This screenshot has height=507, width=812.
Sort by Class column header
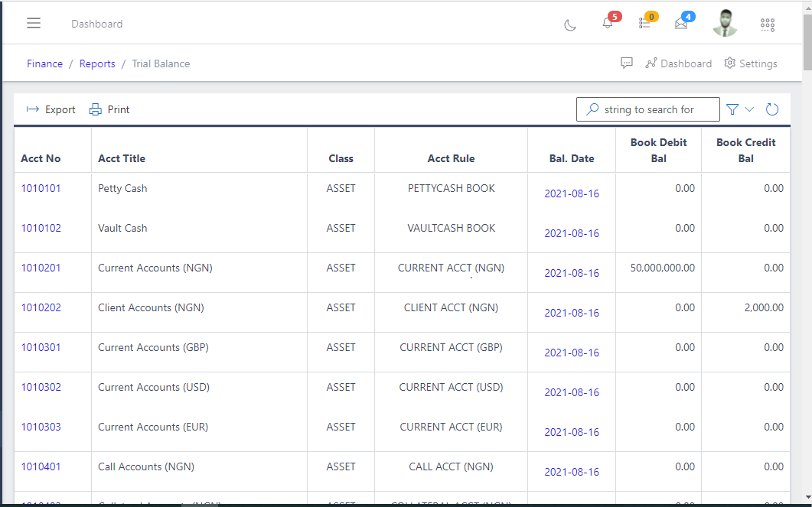click(341, 158)
